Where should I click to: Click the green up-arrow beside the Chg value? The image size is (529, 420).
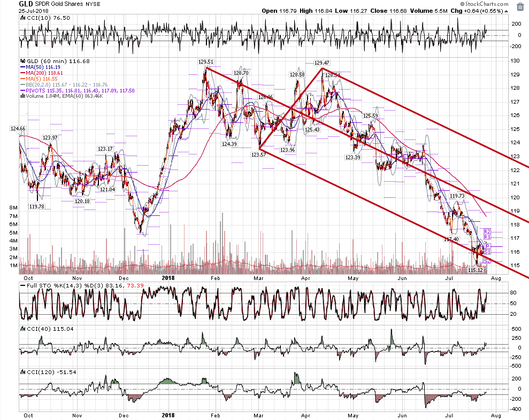(x=506, y=11)
